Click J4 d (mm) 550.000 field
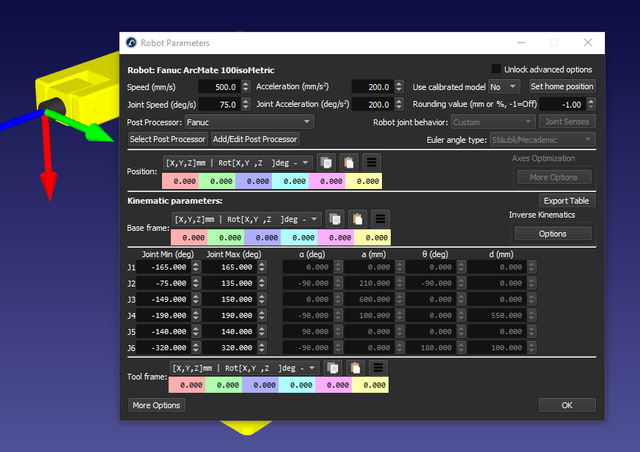The image size is (640, 452). coord(498,315)
